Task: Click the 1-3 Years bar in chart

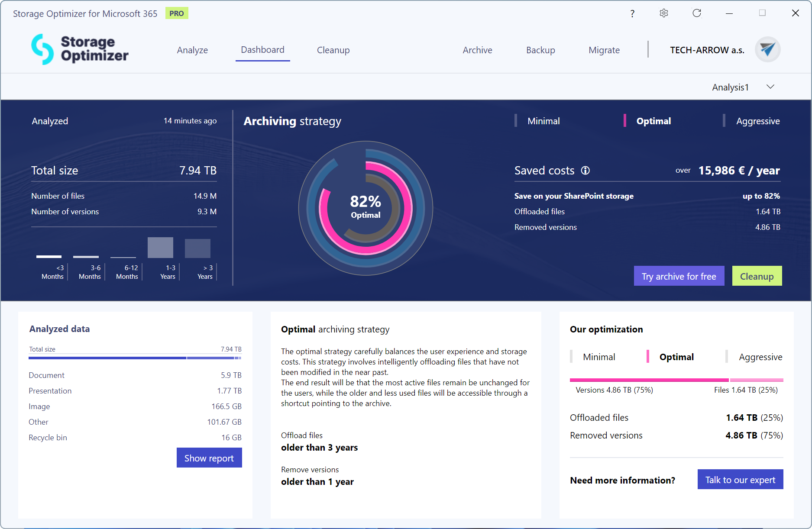Action: (x=160, y=248)
